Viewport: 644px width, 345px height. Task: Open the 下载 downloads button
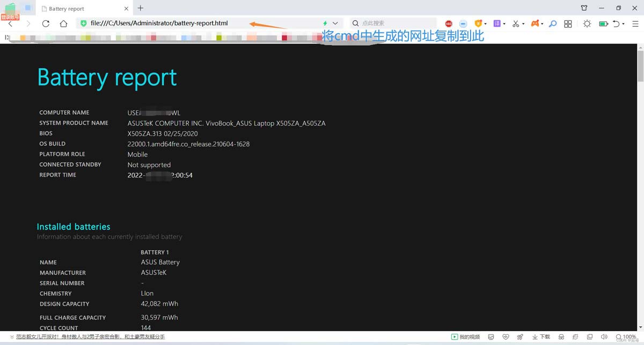541,337
